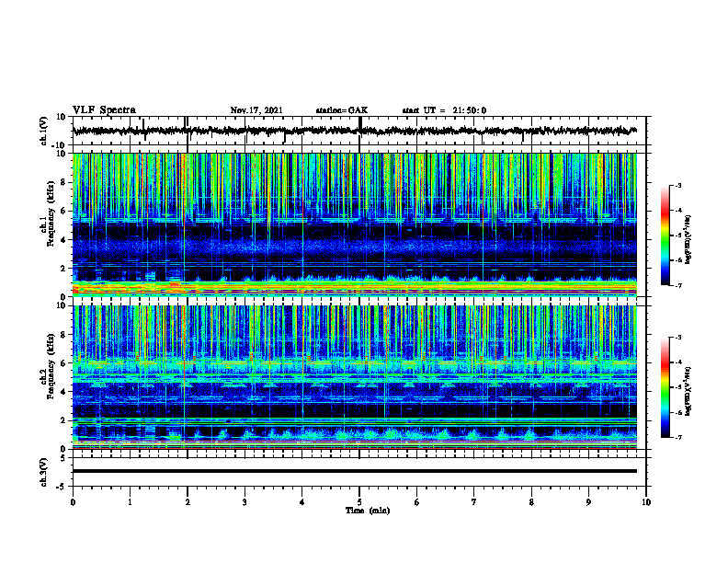This screenshot has height=563, width=728.
Task: Click the "ch.3(V)" axis label
Action: pyautogui.click(x=44, y=472)
